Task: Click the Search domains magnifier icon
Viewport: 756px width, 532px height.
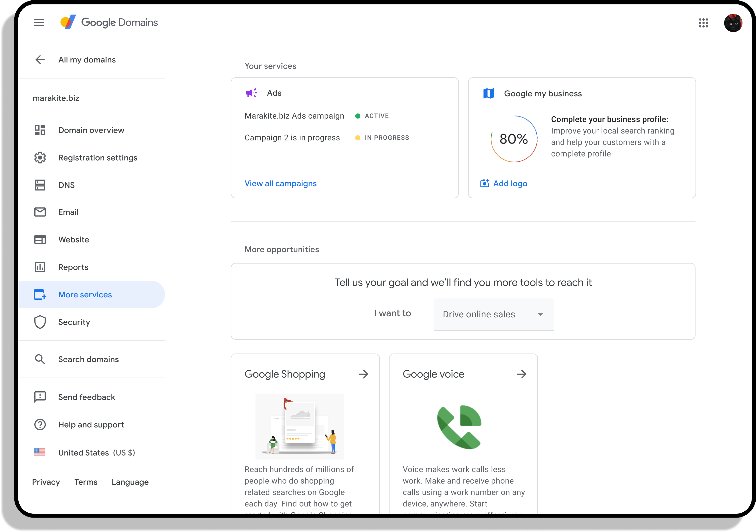Action: point(40,359)
